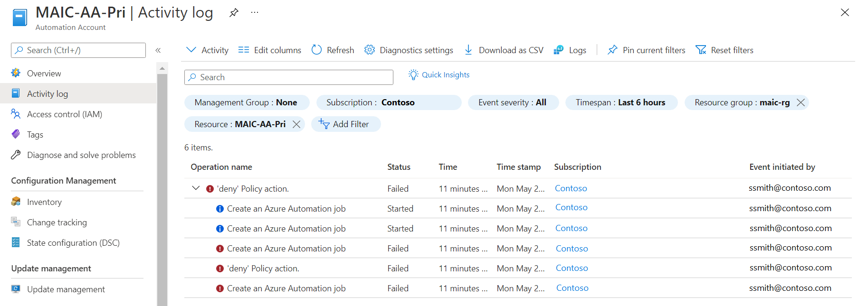Click the activity log Search field
This screenshot has width=868, height=306.
click(x=289, y=77)
